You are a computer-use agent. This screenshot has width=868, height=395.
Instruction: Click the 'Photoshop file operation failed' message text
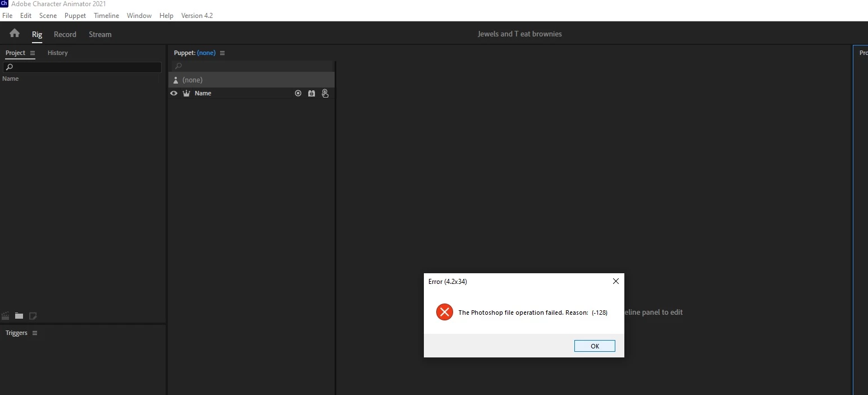(533, 313)
